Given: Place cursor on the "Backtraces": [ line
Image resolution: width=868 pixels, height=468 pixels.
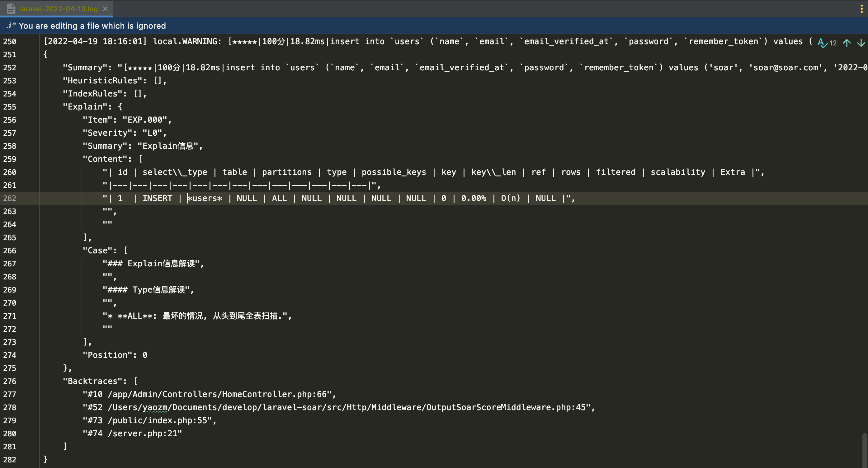Looking at the screenshot, I should tap(100, 381).
